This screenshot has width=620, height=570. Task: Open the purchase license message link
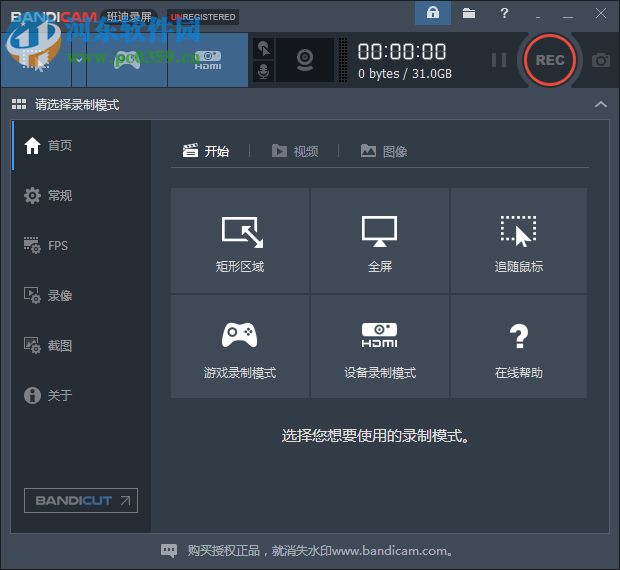[320, 550]
